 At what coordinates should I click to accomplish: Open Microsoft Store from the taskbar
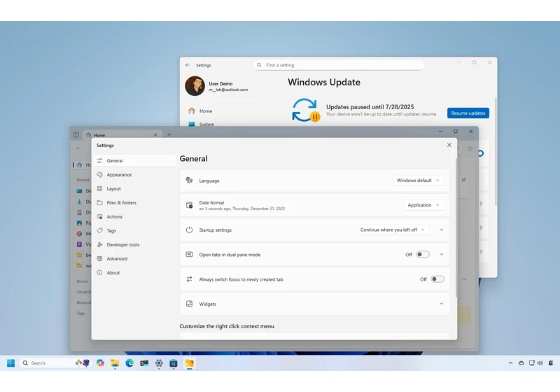(174, 363)
